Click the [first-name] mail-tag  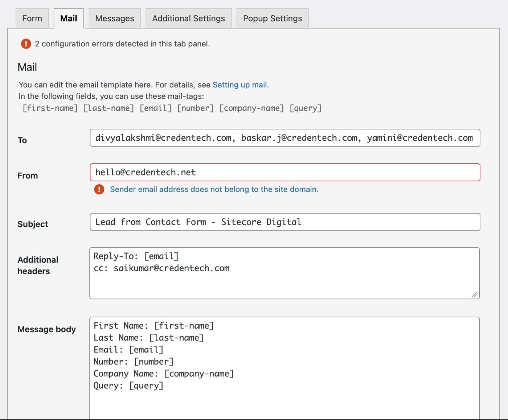[50, 108]
